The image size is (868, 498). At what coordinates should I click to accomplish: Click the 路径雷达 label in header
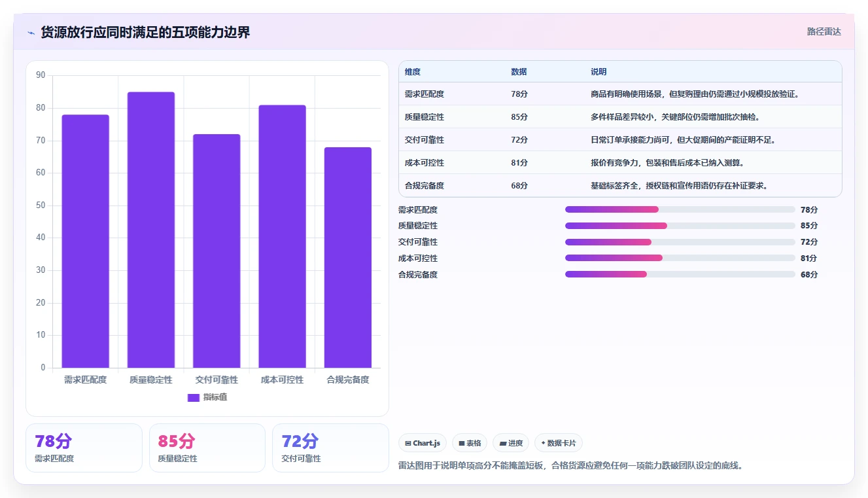[x=824, y=31]
